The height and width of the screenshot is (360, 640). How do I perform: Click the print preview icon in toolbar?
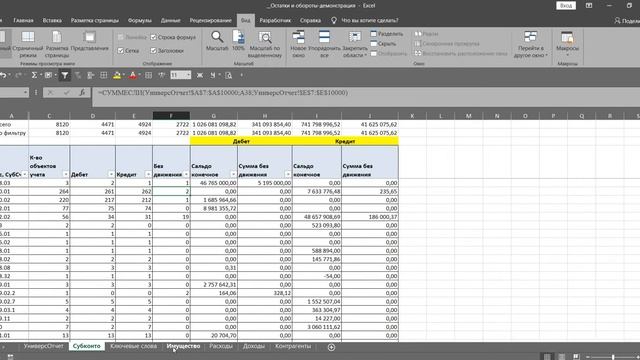tap(229, 75)
